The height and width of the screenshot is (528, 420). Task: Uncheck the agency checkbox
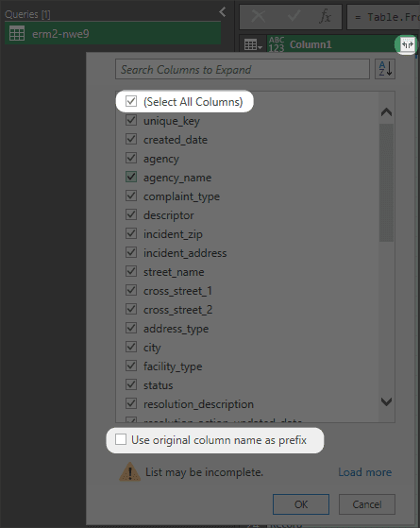tap(131, 158)
